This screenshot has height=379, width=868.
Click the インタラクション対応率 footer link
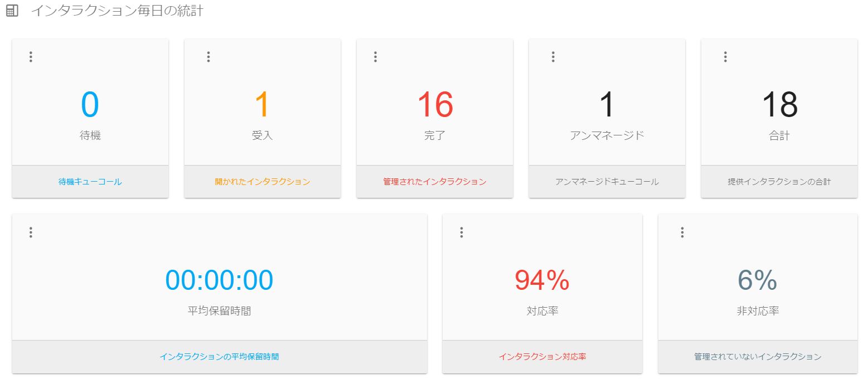pos(542,357)
